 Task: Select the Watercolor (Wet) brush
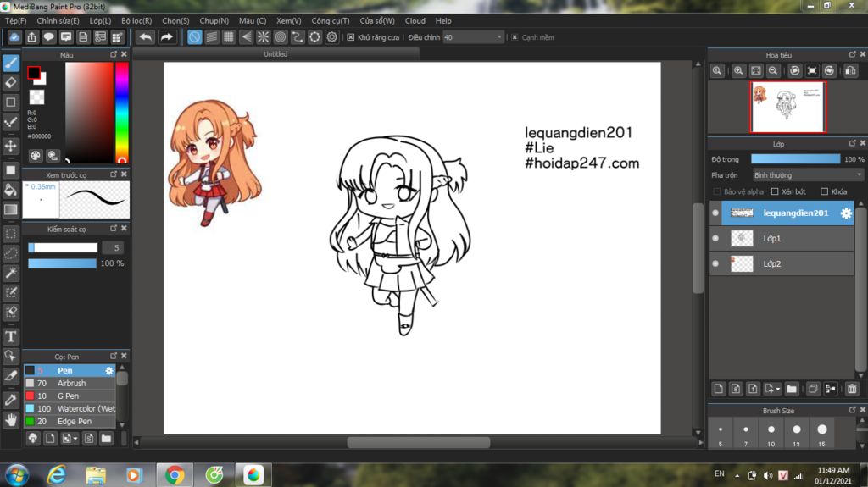[70, 408]
